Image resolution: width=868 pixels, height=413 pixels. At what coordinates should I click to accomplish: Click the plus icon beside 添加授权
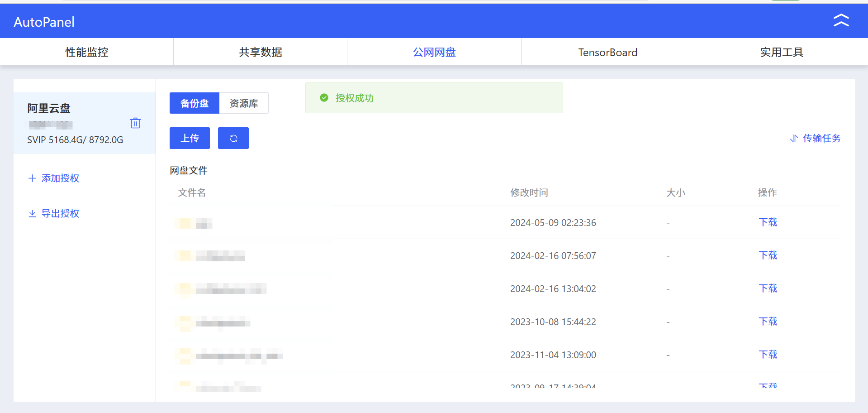click(32, 178)
